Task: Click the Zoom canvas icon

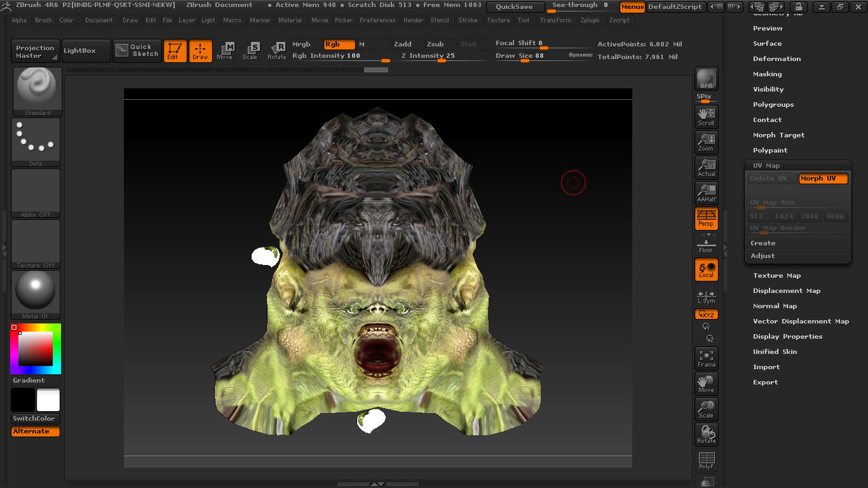Action: (706, 142)
